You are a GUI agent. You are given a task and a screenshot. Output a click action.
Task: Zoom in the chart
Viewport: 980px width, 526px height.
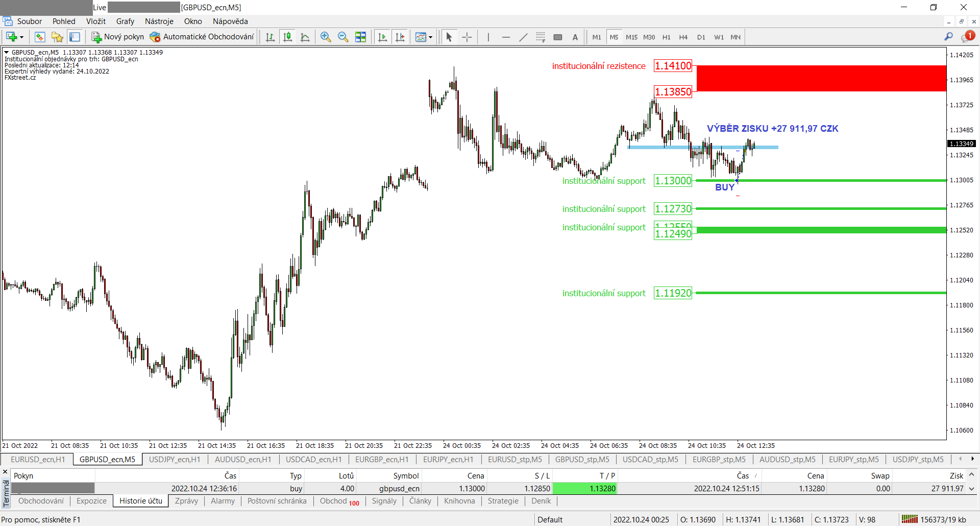[326, 37]
